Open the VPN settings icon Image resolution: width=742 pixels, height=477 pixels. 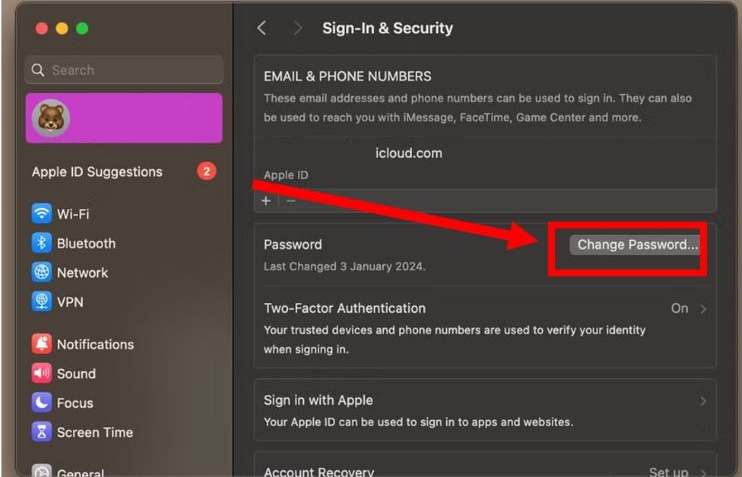41,301
